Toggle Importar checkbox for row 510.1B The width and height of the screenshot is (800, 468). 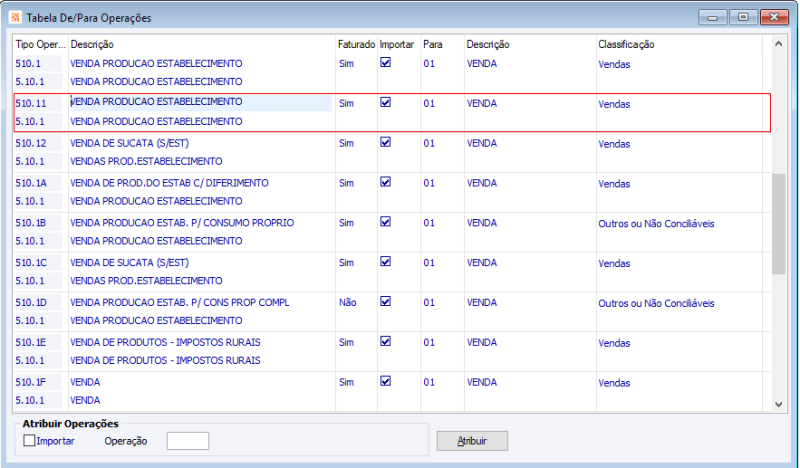pyautogui.click(x=386, y=221)
